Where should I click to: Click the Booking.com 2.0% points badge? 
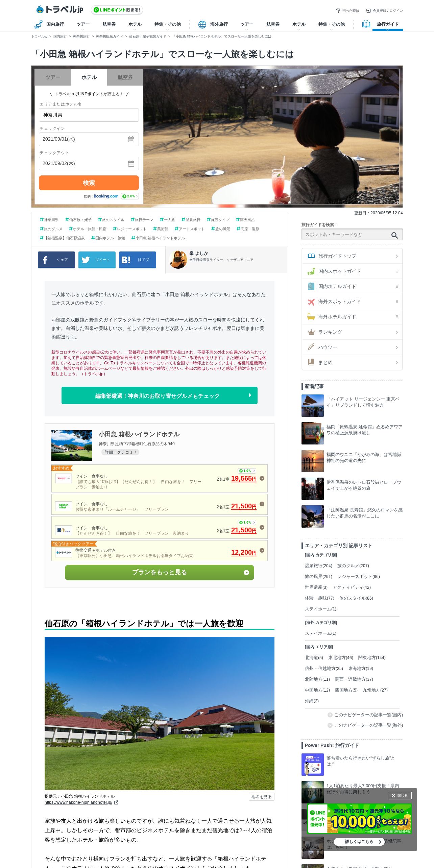(x=130, y=196)
